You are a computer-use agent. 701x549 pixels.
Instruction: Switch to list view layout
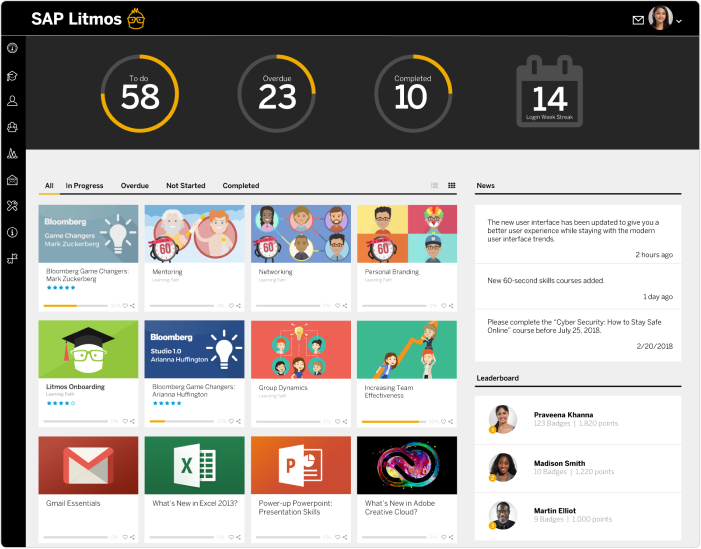[x=434, y=185]
